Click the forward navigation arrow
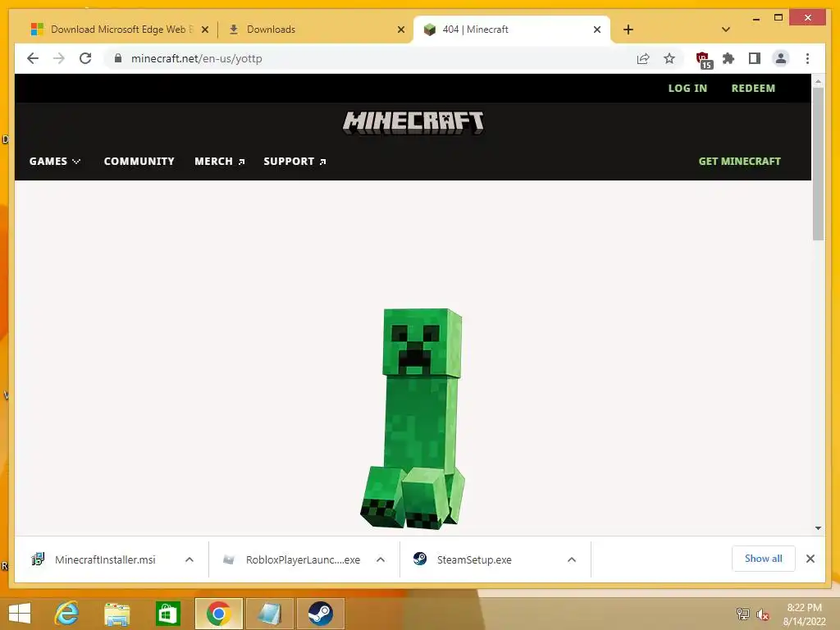 [x=59, y=58]
